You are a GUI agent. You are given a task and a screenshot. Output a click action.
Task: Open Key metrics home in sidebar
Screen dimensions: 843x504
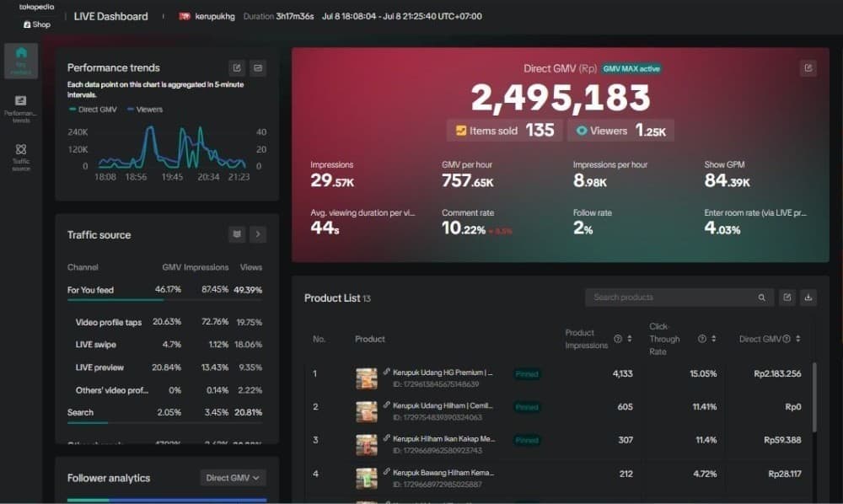click(x=21, y=61)
